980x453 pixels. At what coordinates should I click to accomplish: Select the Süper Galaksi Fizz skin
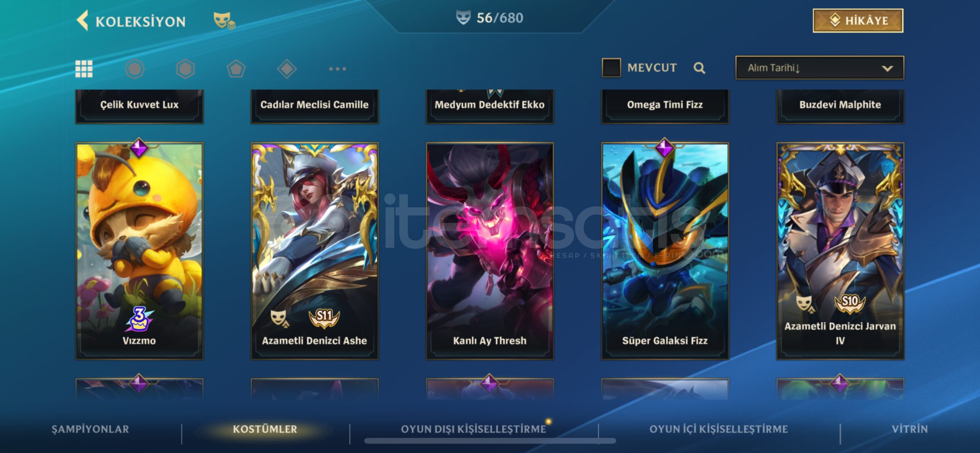tap(665, 251)
